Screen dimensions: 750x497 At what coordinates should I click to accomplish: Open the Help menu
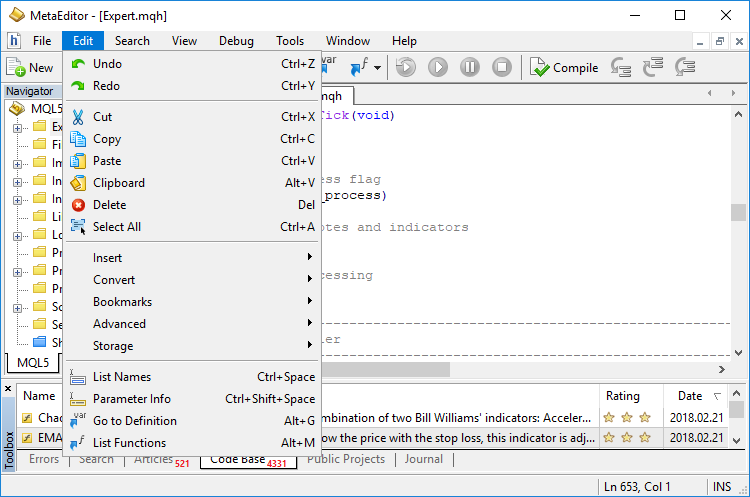coord(404,41)
